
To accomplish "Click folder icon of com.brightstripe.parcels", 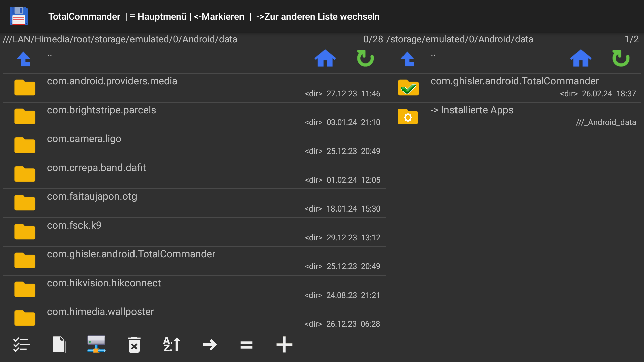I will click(x=25, y=116).
